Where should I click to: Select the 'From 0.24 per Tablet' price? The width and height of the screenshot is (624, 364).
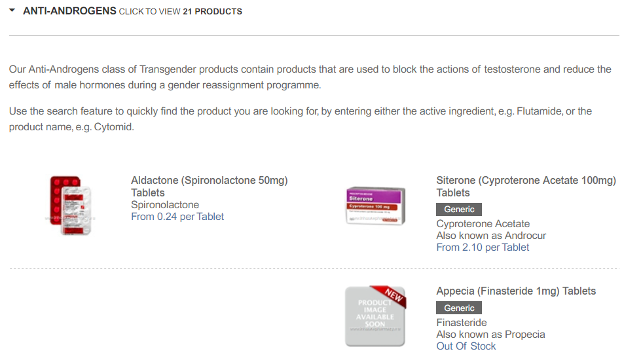[x=177, y=217]
